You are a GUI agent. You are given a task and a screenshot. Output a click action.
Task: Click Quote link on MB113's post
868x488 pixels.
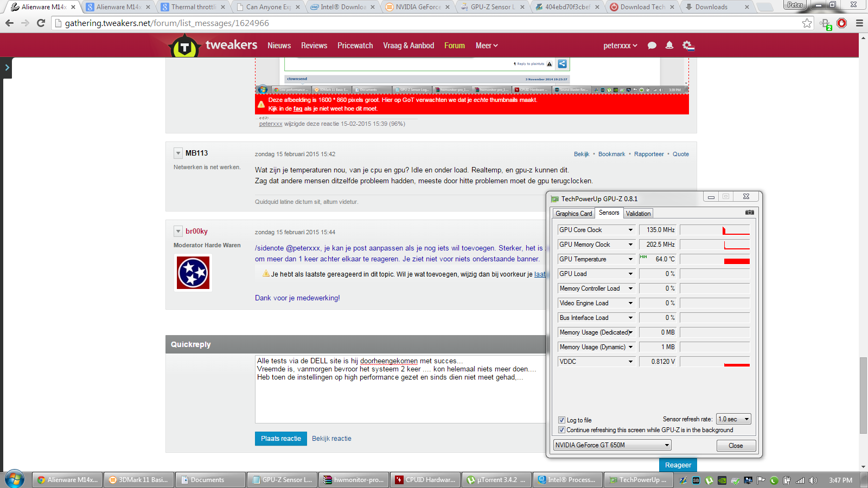point(681,154)
